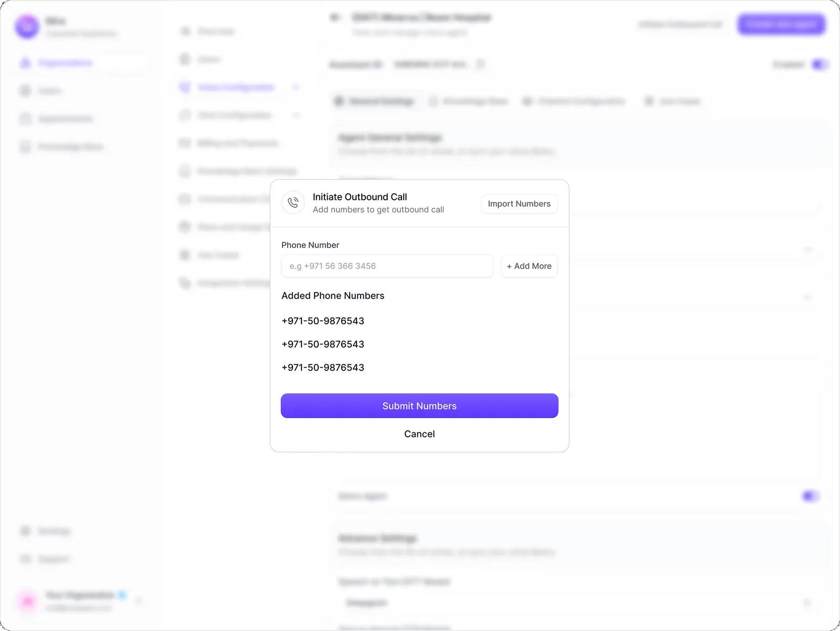840x631 pixels.
Task: Expand the Voice Configuration chevron
Action: click(x=296, y=87)
